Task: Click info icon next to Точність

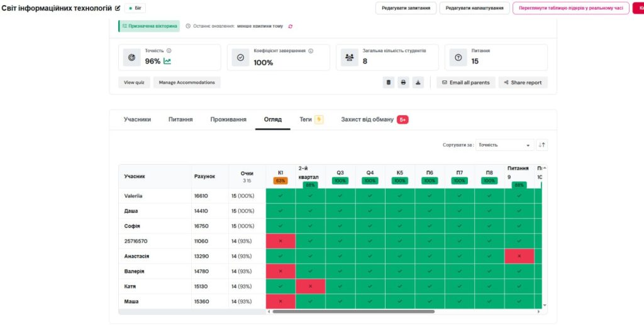Action: coord(169,51)
